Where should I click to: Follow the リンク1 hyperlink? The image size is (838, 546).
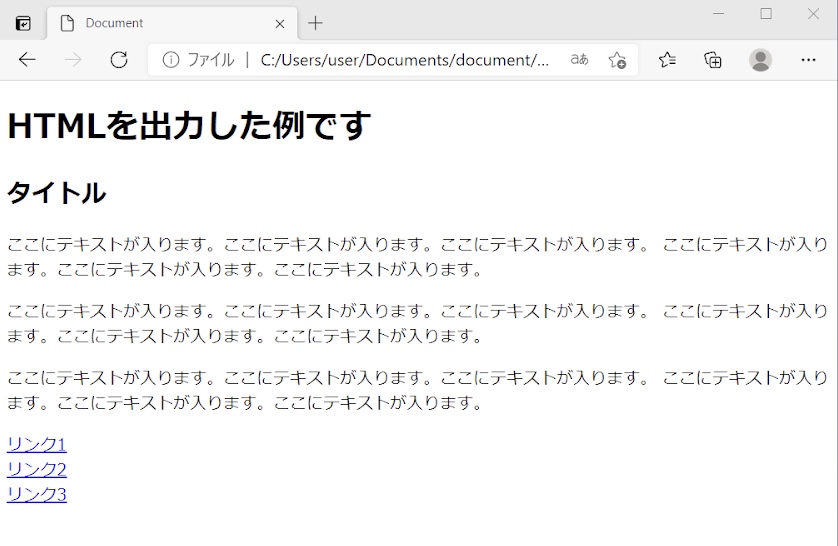click(37, 445)
